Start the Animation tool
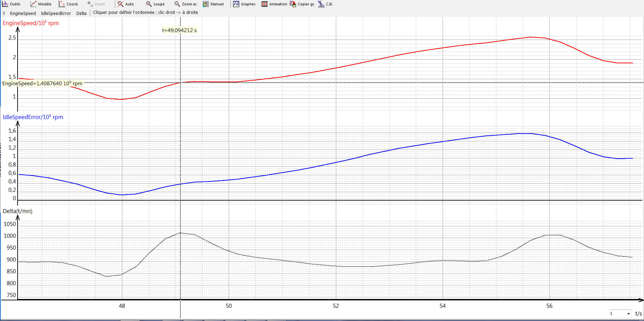This screenshot has height=321, width=644. pos(274,4)
